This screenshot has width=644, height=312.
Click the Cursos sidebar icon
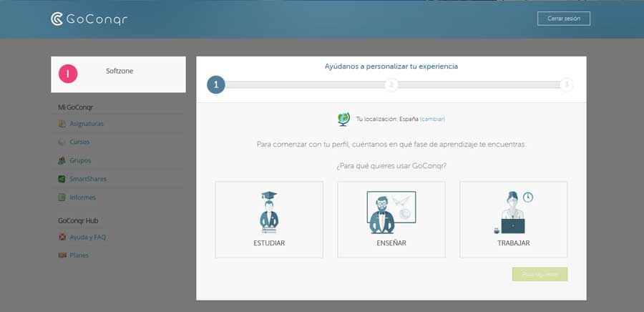pos(62,142)
